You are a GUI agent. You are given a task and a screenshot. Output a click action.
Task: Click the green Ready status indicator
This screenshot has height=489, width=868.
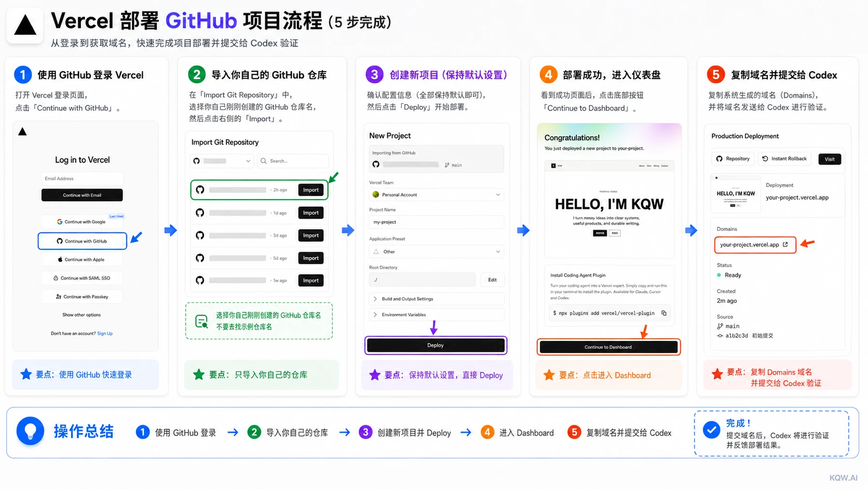[719, 275]
